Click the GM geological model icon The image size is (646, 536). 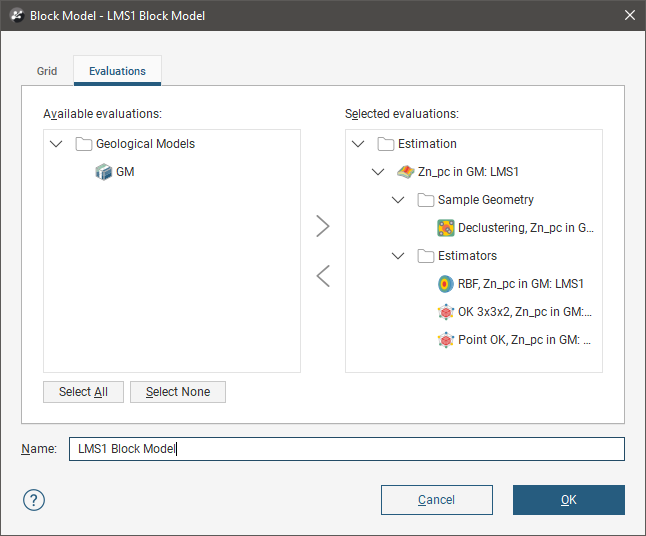[x=103, y=172]
